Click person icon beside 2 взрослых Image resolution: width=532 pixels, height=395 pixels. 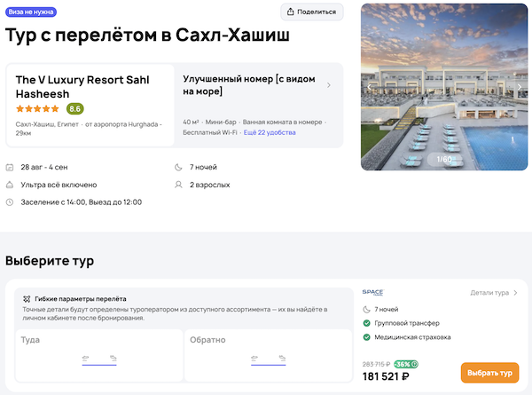point(181,185)
